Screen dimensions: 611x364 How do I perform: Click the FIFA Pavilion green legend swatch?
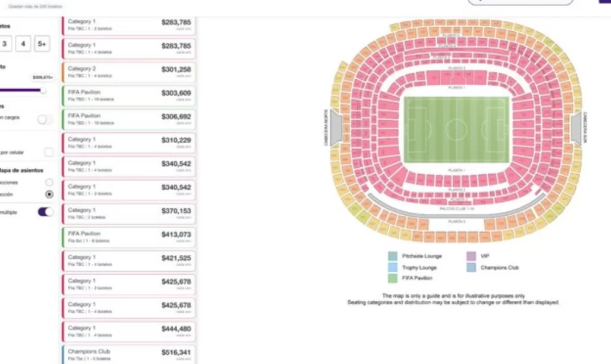tap(393, 278)
